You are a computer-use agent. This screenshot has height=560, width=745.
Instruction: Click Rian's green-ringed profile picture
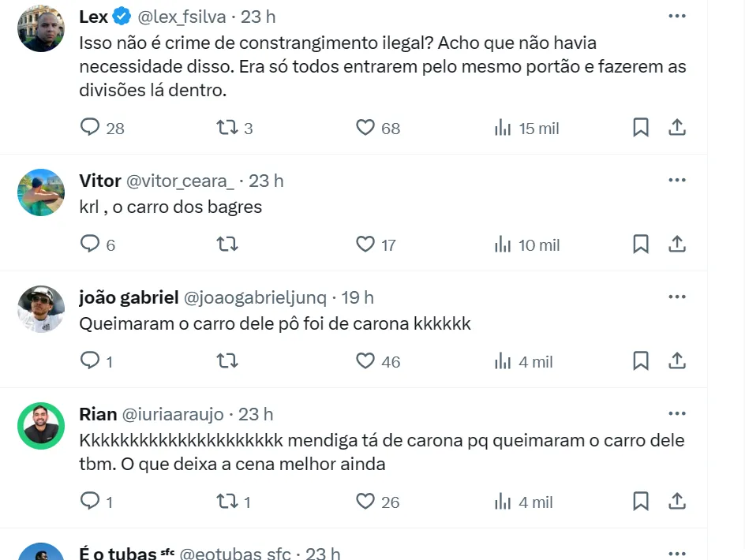pos(41,426)
